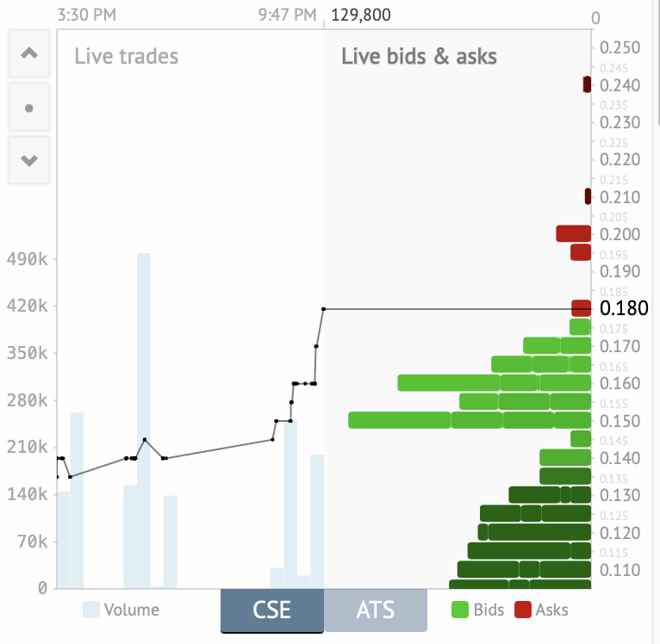Viewport: 660px width, 644px height.
Task: Click the last trade point at 0.180
Action: 323,308
